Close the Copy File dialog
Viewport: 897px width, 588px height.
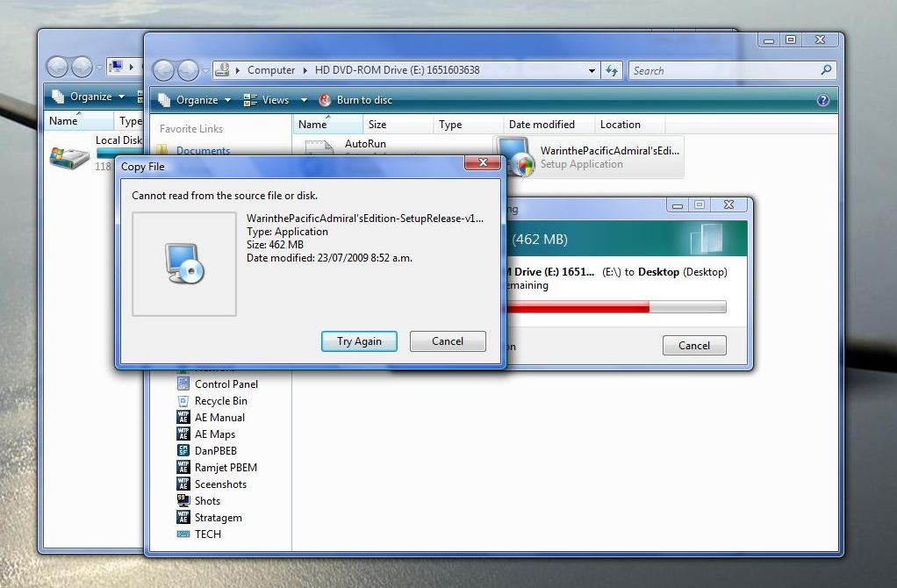483,162
